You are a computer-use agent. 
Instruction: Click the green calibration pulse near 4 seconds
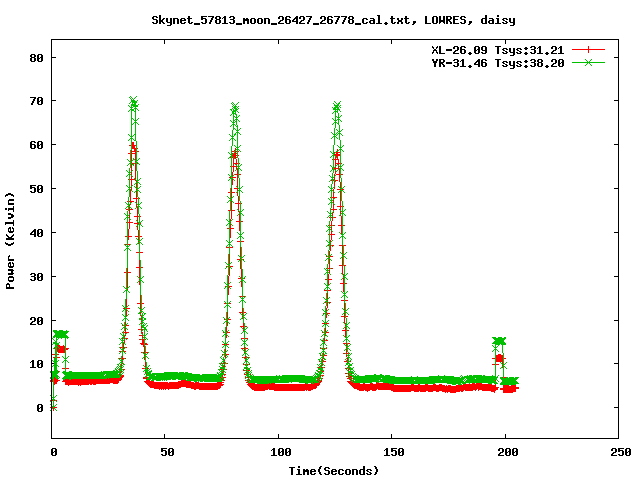pyautogui.click(x=61, y=334)
